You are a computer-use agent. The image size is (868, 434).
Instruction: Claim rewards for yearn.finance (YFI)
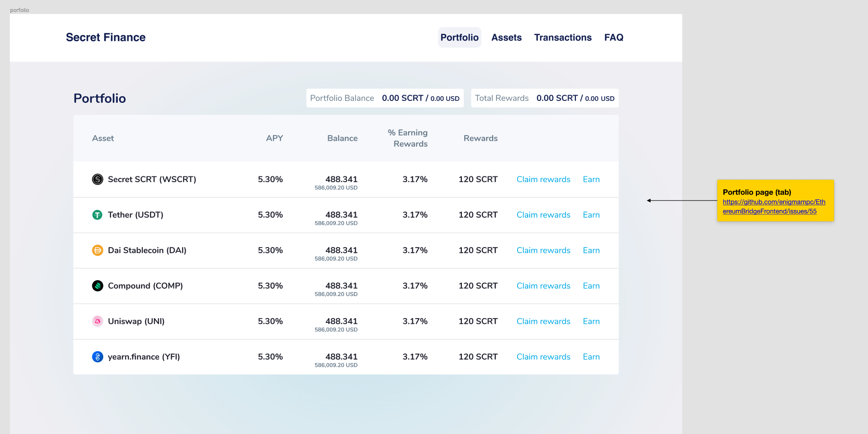click(x=544, y=357)
